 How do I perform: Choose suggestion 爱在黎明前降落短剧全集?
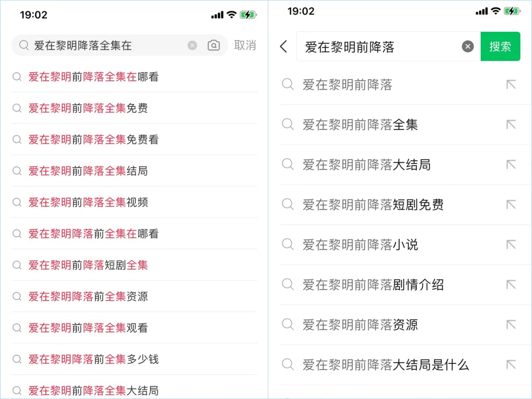[88, 265]
